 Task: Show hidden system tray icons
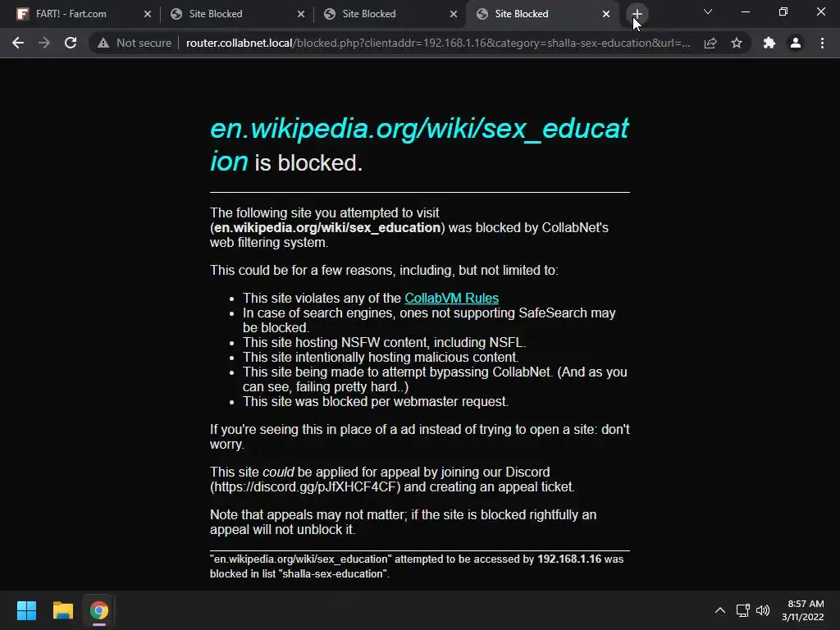tap(720, 610)
